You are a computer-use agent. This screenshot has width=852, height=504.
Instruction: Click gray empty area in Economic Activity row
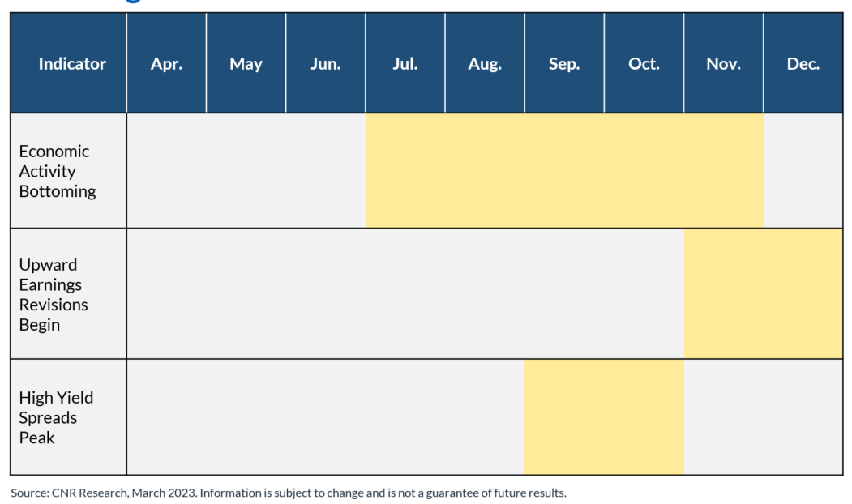click(x=246, y=170)
